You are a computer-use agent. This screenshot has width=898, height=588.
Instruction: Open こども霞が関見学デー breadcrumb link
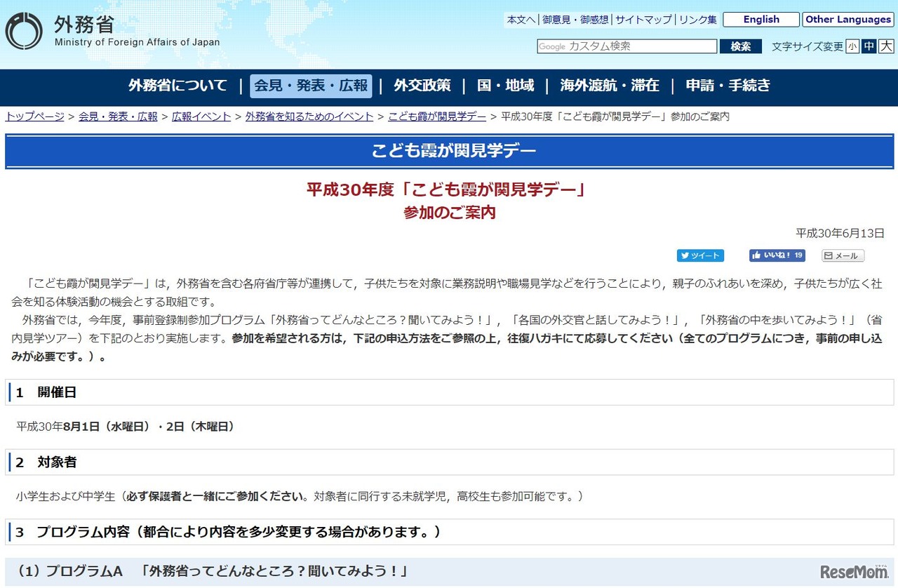tap(436, 116)
